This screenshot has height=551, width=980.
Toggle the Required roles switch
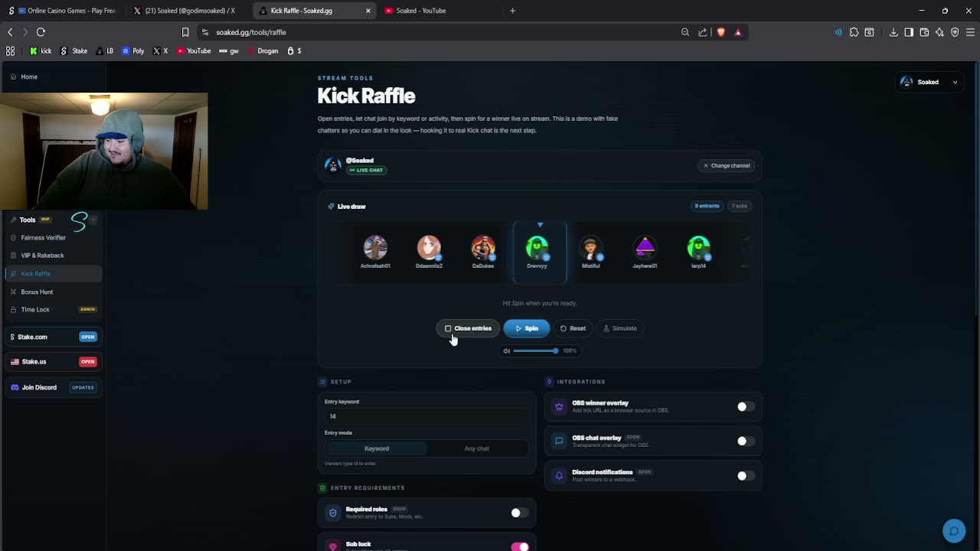click(x=520, y=513)
